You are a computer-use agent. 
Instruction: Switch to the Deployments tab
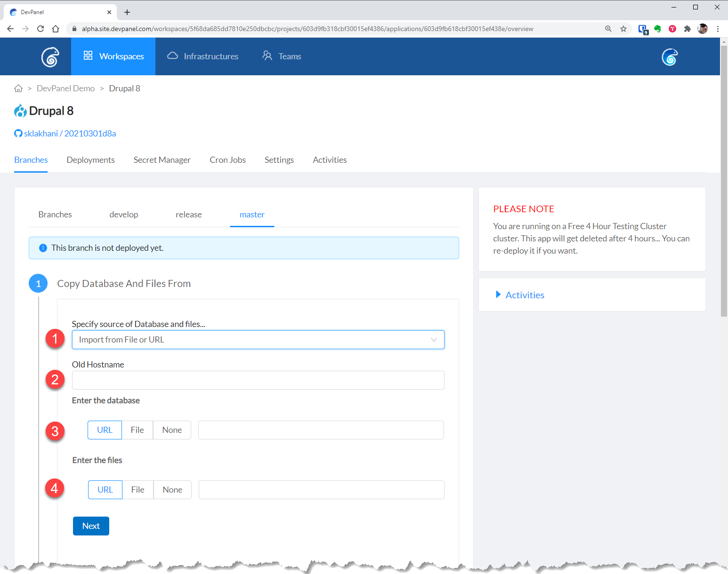point(90,160)
